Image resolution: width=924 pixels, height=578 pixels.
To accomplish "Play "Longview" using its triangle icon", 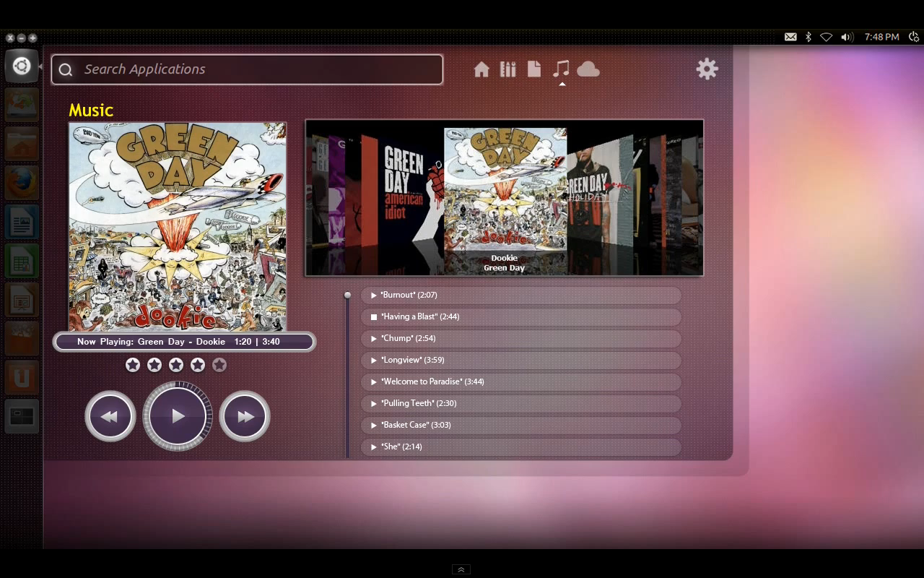I will [x=374, y=360].
